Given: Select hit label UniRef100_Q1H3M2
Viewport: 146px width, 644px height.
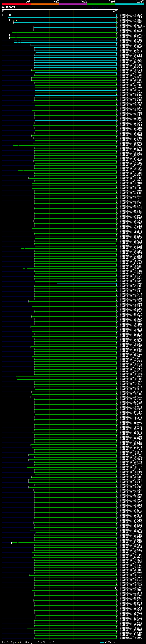Looking at the screenshot, I should click(131, 286).
